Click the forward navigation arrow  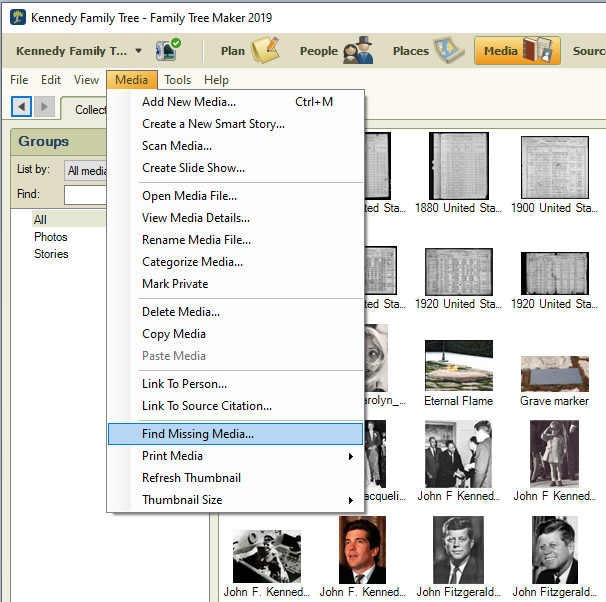(x=45, y=106)
